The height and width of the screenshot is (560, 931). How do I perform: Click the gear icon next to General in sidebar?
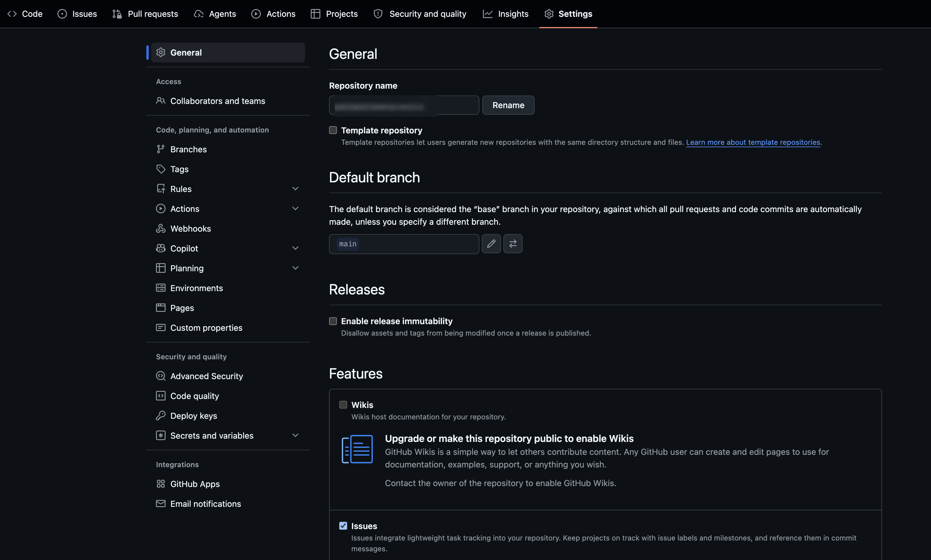(161, 53)
